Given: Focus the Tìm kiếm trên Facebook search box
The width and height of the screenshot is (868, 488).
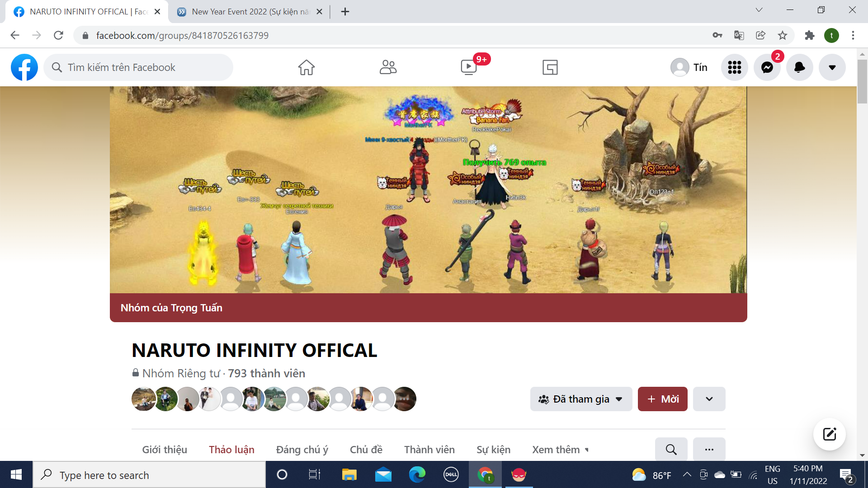Looking at the screenshot, I should [138, 67].
